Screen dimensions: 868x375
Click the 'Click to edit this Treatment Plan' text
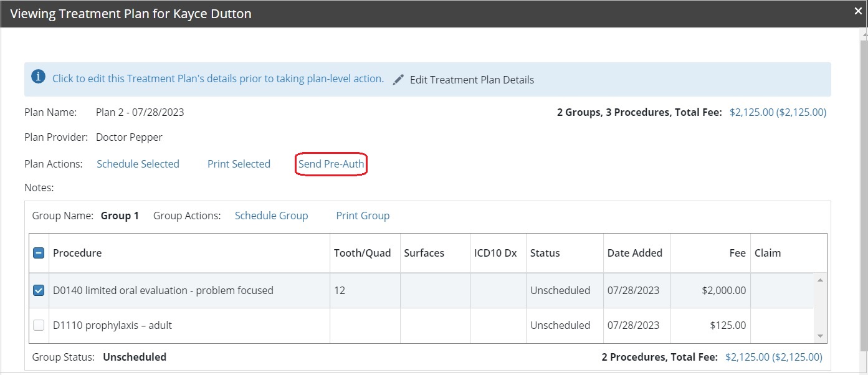tap(217, 78)
